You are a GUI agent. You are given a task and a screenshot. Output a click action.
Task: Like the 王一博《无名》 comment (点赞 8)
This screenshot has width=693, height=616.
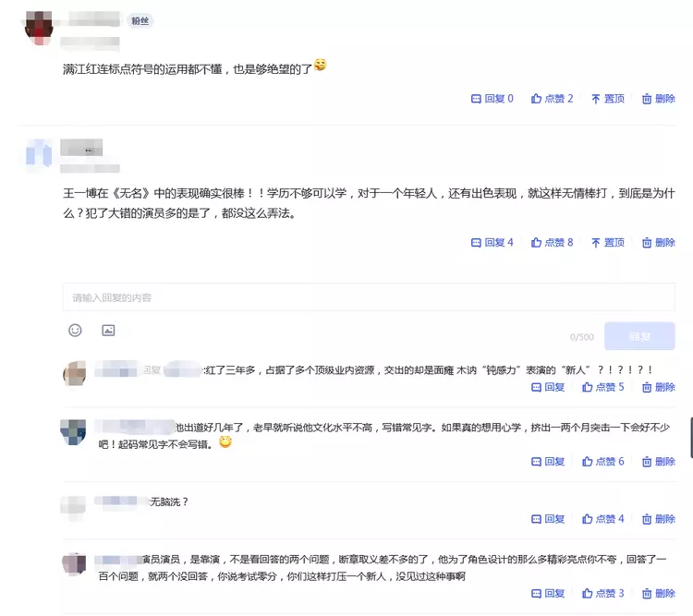coord(552,243)
